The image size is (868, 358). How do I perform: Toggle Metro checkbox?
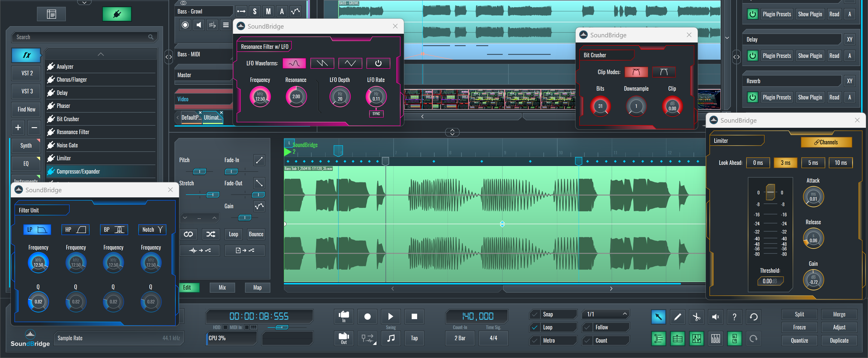point(534,341)
